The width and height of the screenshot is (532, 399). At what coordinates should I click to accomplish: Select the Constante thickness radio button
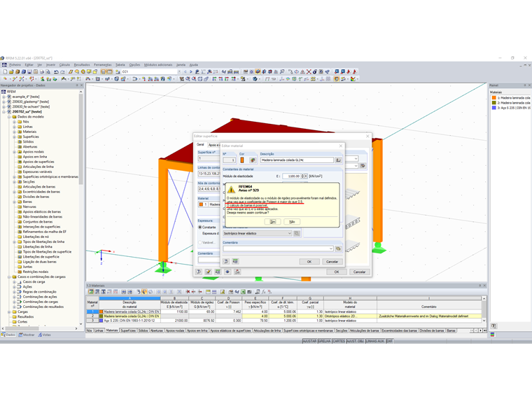tap(199, 227)
